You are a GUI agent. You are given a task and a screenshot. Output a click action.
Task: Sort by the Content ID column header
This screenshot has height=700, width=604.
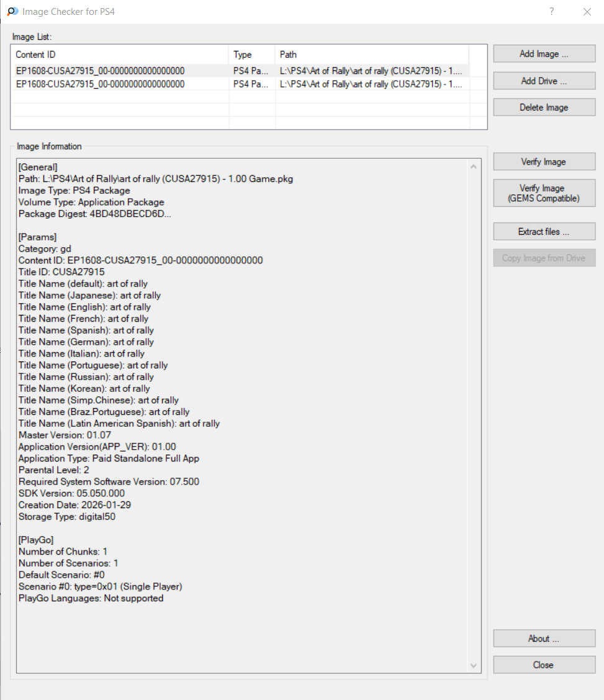click(x=120, y=55)
